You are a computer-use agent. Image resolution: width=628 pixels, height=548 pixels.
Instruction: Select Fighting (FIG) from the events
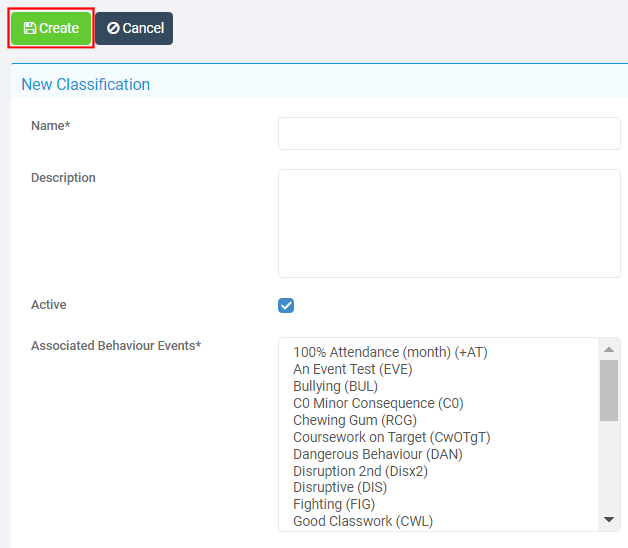[334, 504]
